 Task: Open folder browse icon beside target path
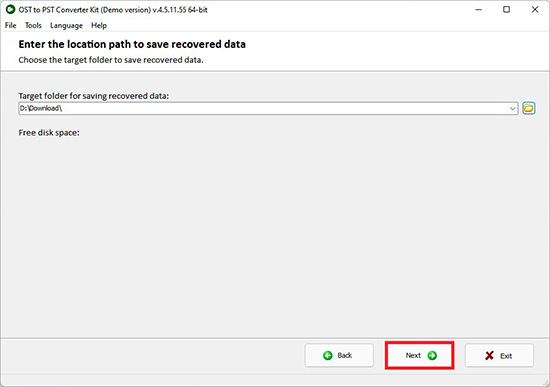[529, 108]
